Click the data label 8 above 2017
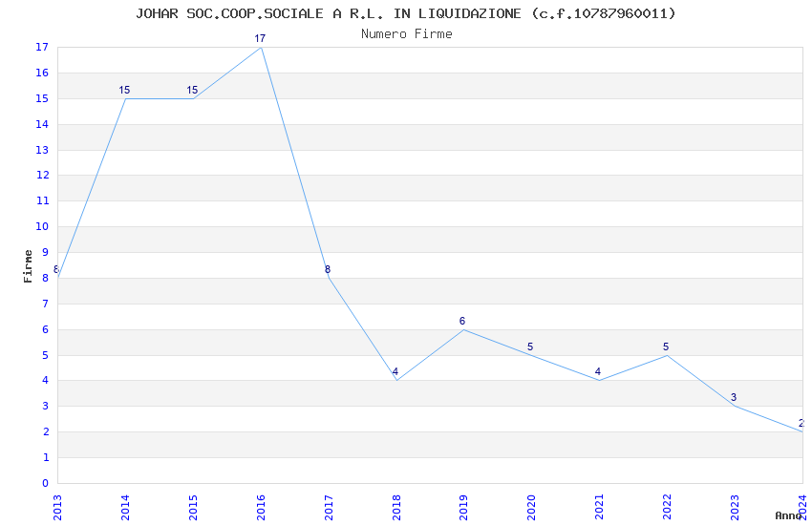The height and width of the screenshot is (525, 812). click(328, 269)
